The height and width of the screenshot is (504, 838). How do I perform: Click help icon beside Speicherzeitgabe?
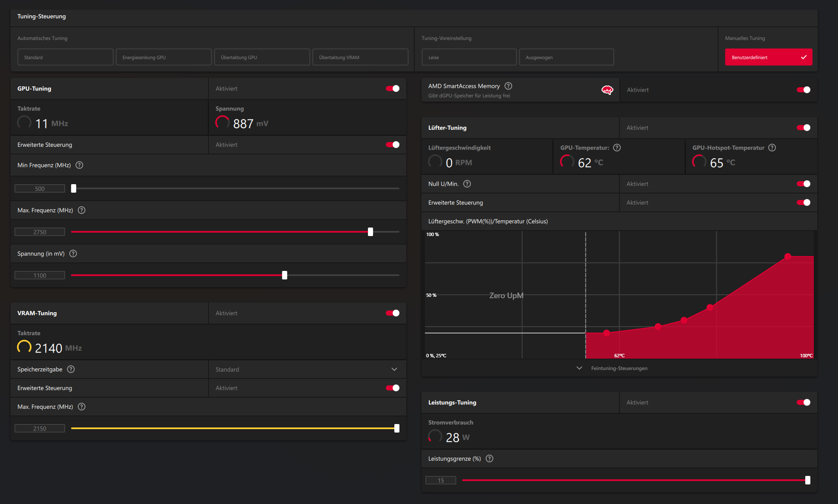click(x=71, y=369)
